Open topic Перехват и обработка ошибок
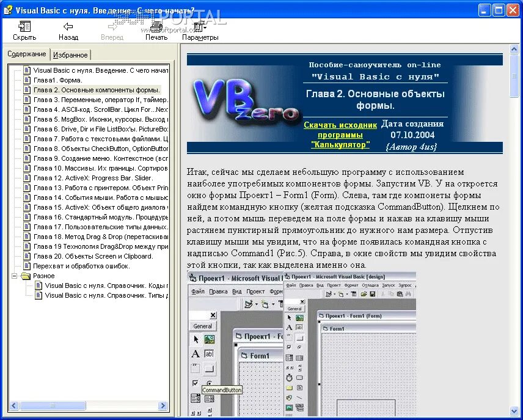Image resolution: width=523 pixels, height=420 pixels. pos(81,266)
